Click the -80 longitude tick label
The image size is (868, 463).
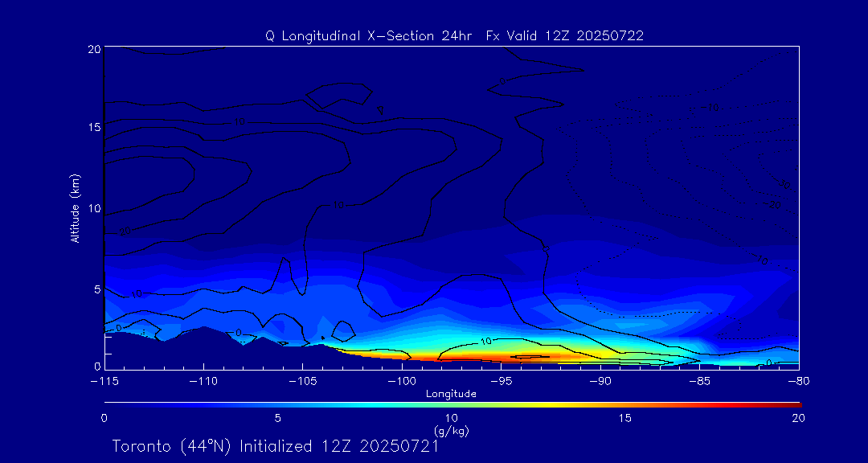tap(799, 381)
